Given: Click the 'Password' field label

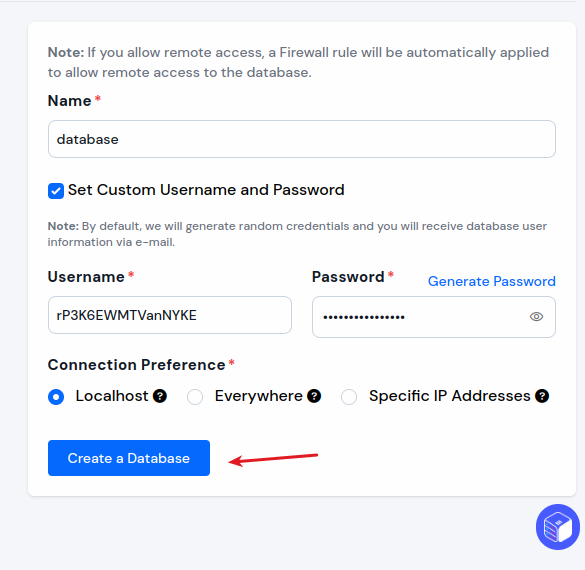Looking at the screenshot, I should (x=348, y=277).
